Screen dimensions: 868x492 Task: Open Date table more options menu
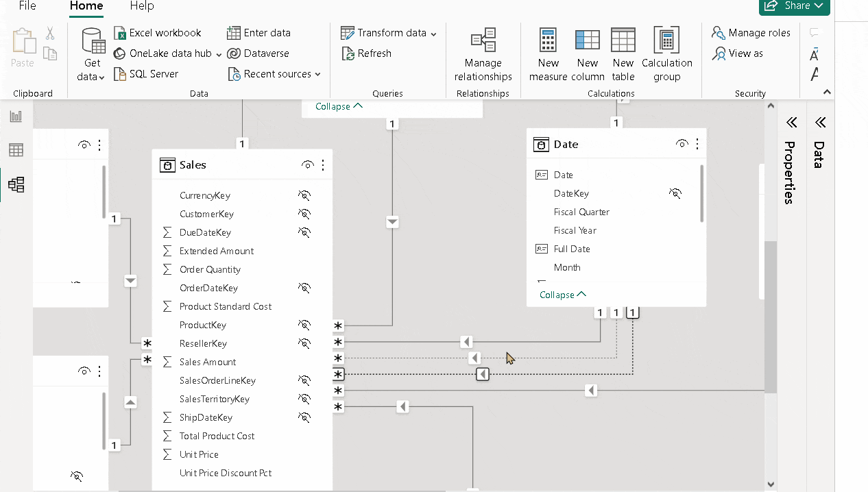tap(697, 144)
